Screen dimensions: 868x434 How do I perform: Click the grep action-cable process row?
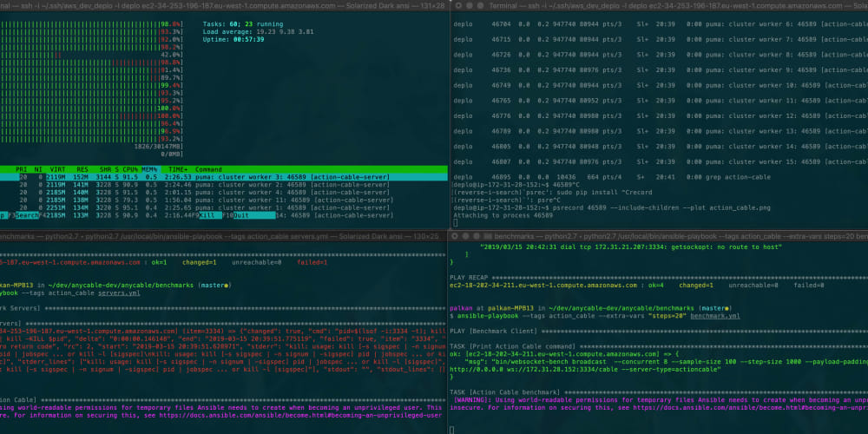click(612, 177)
